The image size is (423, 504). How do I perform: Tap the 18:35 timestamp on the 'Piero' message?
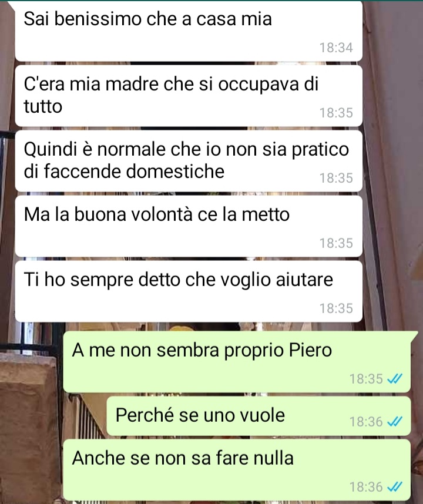367,379
